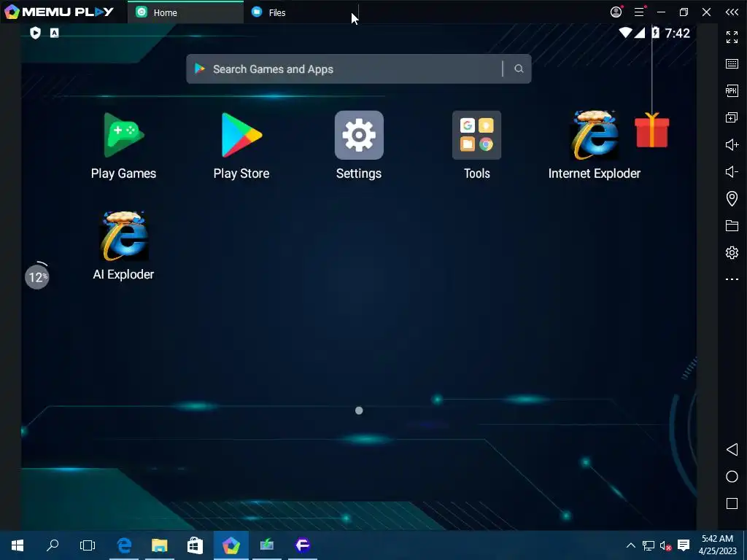Click the 12% memory indicator bubble
This screenshot has height=560, width=747.
36,276
